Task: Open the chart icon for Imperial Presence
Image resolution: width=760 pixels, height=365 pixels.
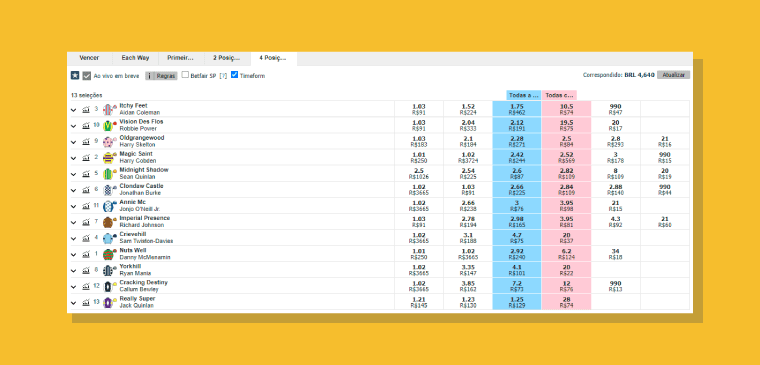Action: tap(86, 222)
